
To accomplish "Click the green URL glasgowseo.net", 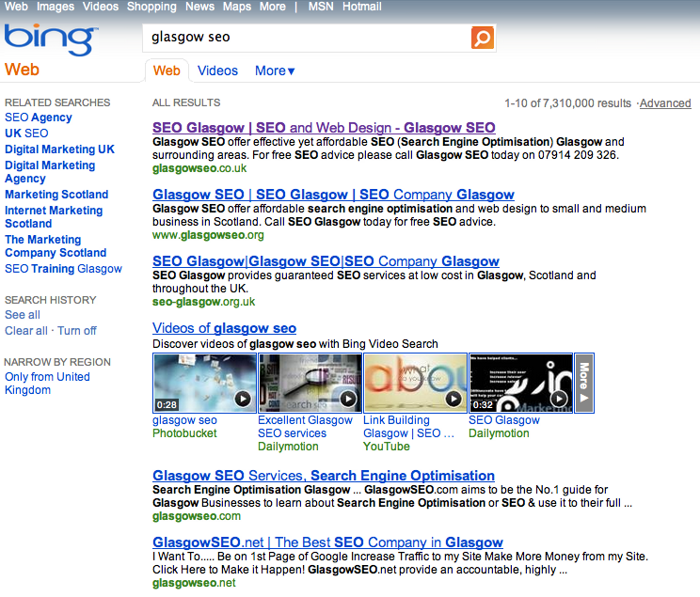I will coord(194,583).
